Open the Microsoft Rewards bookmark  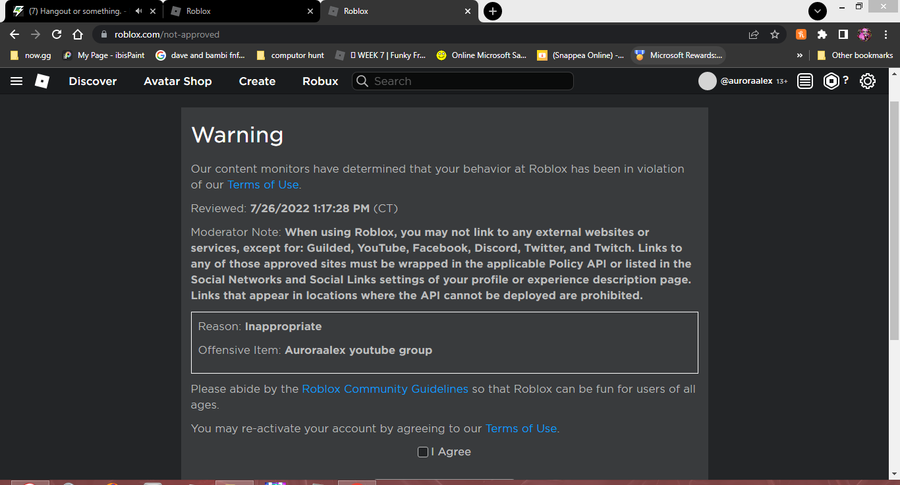[x=678, y=55]
